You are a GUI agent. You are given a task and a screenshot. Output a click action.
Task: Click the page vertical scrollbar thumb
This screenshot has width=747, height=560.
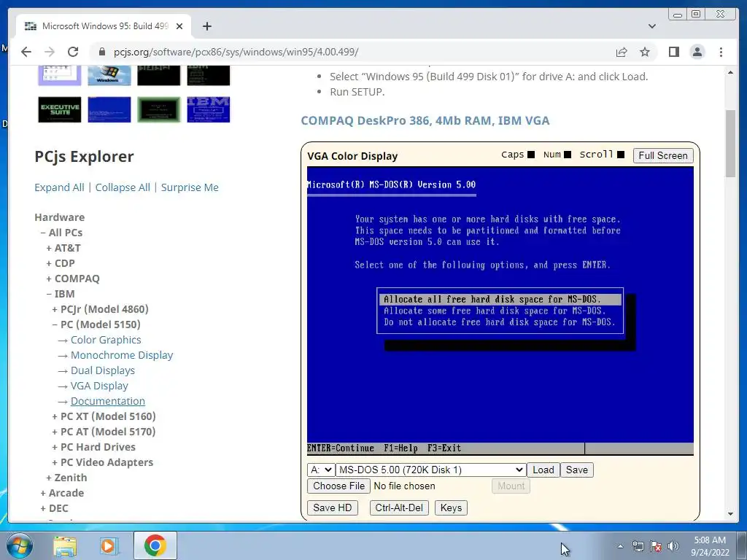[x=730, y=143]
